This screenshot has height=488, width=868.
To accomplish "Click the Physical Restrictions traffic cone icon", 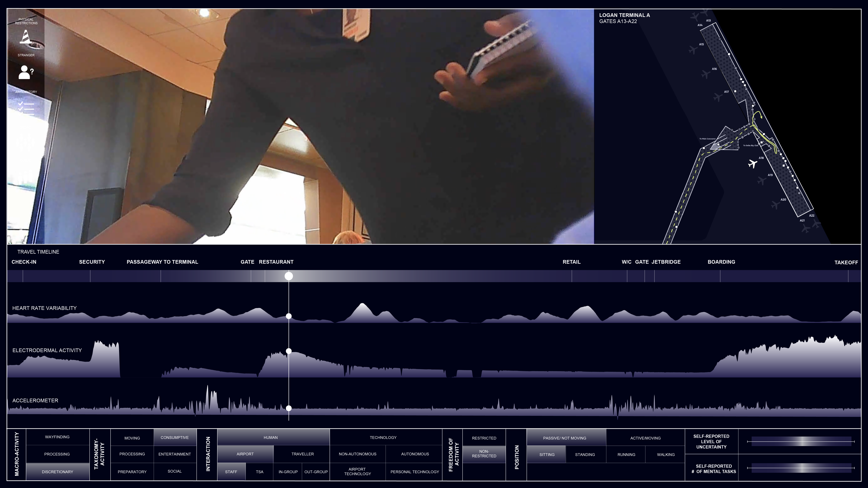I will [x=26, y=37].
